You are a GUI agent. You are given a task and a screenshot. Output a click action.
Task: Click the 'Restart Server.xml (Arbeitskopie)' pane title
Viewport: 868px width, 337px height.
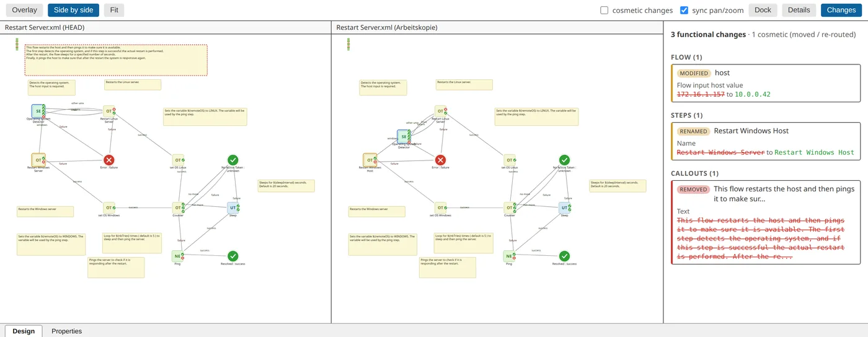pos(387,27)
